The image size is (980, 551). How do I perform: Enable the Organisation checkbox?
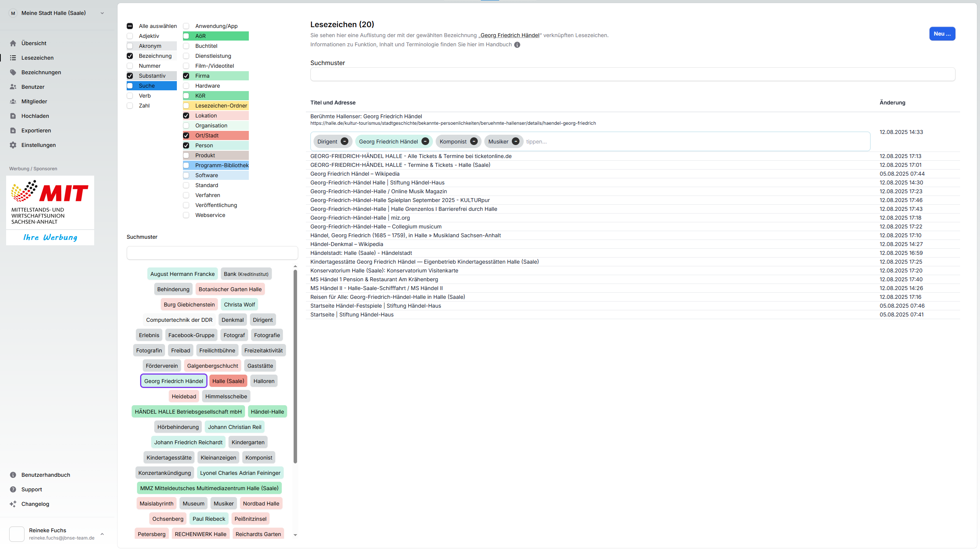[x=186, y=126]
